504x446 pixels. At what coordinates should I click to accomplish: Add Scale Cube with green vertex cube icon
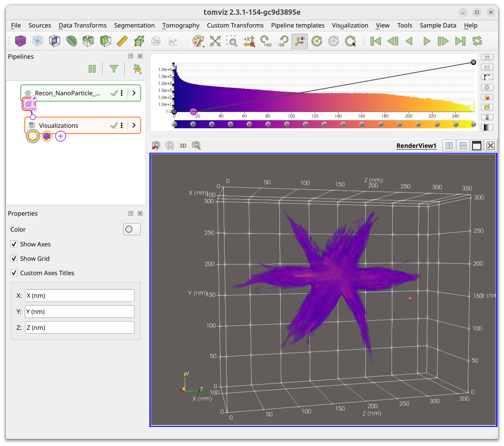tap(139, 41)
